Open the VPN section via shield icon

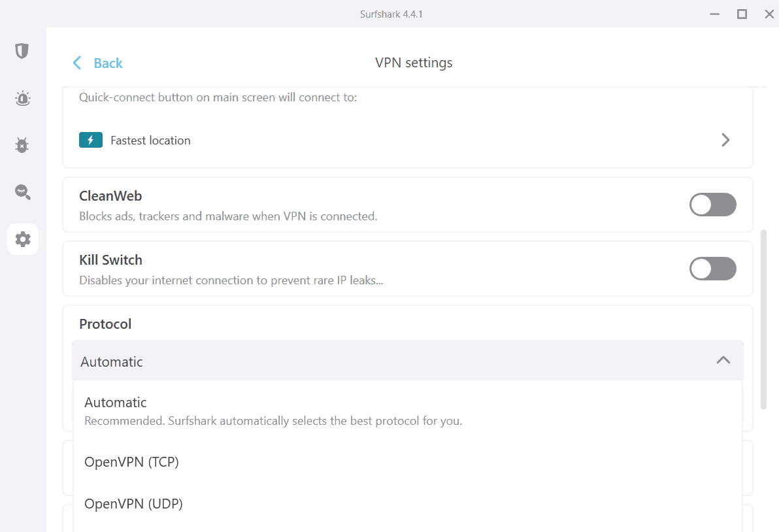click(x=22, y=50)
